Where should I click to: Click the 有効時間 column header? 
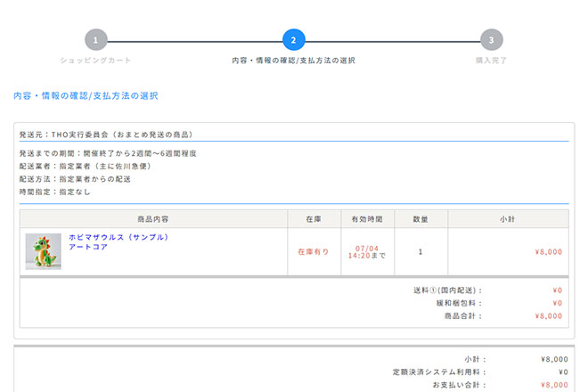367,218
